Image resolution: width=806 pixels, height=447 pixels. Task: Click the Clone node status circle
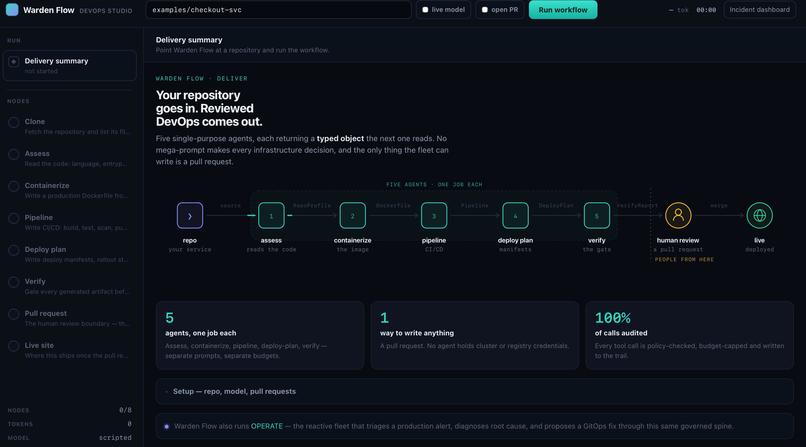pos(14,122)
